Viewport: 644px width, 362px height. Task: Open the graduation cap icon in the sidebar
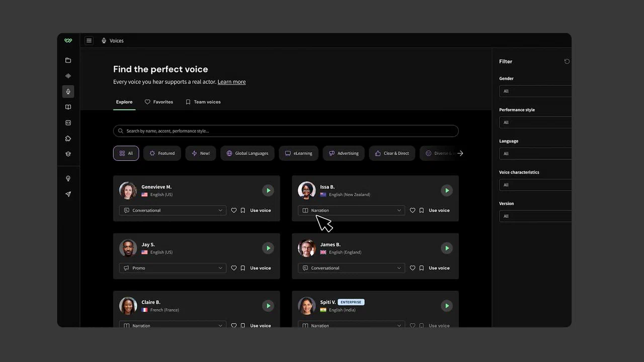(68, 154)
